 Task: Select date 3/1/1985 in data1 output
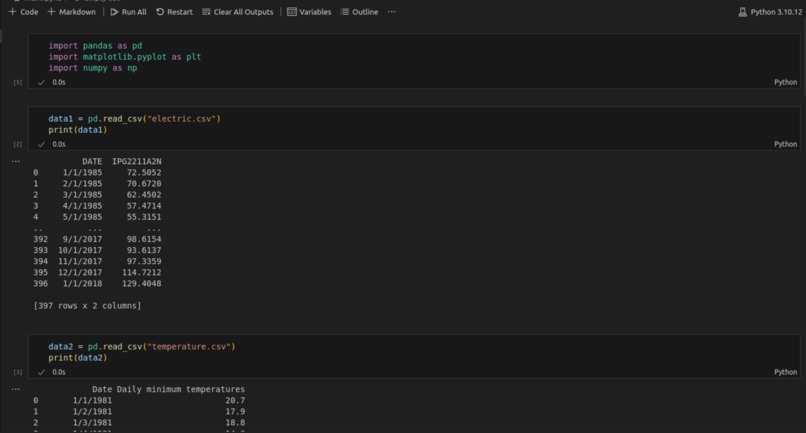[x=82, y=195]
